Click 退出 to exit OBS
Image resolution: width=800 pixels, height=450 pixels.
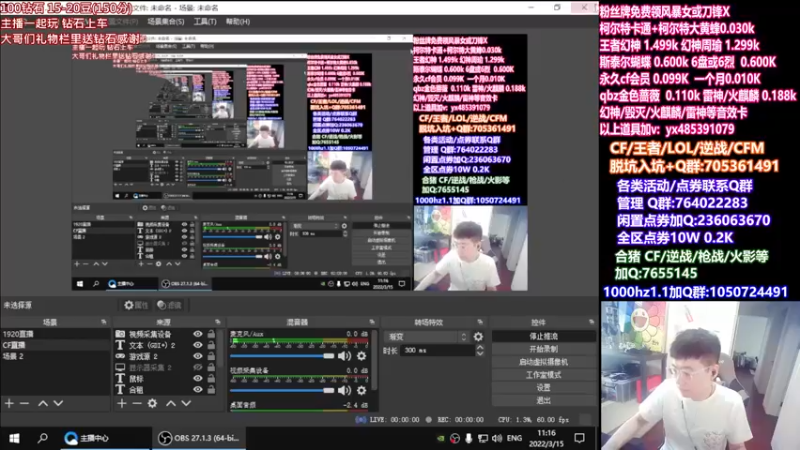click(x=543, y=401)
